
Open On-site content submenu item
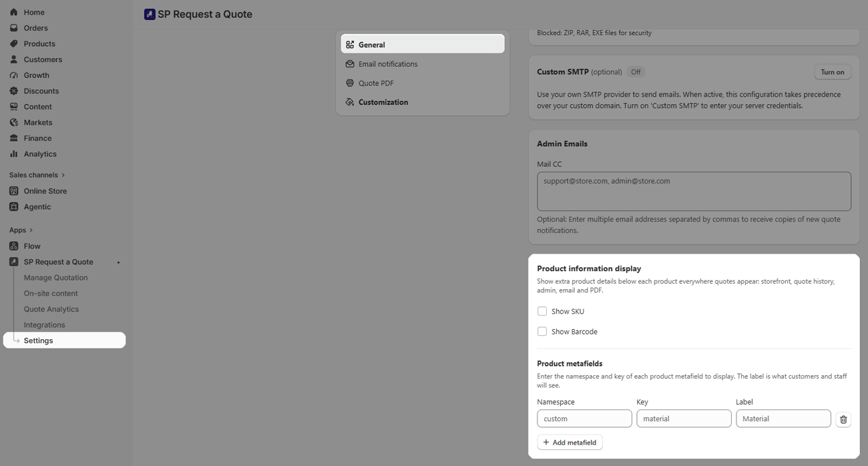[51, 293]
